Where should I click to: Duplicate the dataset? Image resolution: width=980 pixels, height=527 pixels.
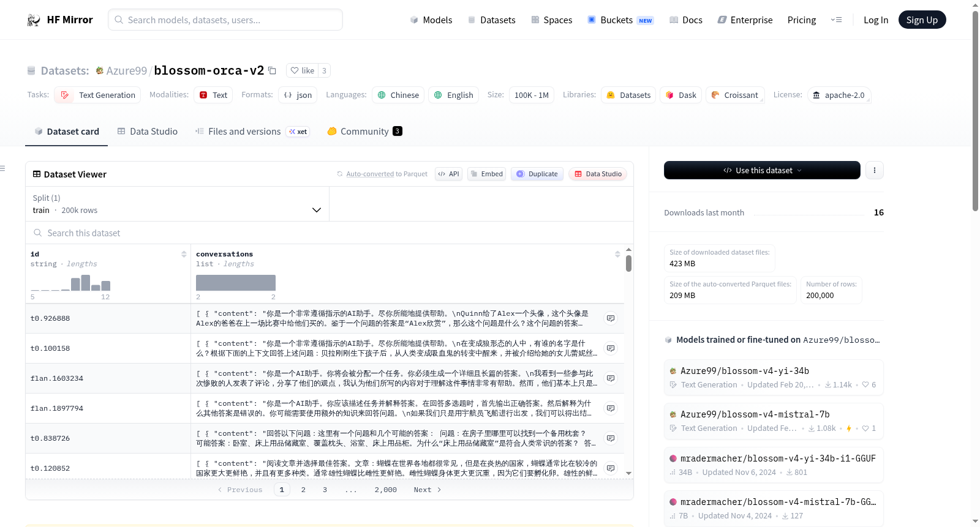[537, 174]
